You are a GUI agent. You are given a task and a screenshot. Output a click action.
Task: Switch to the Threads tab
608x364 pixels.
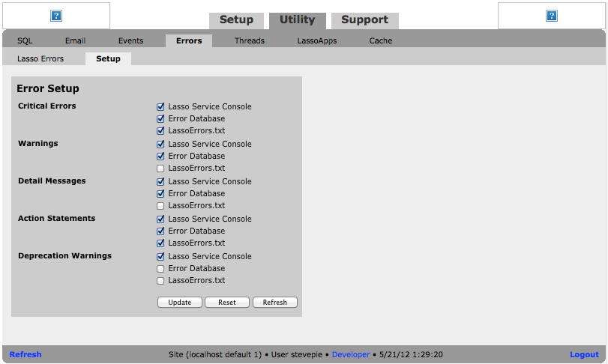click(249, 41)
